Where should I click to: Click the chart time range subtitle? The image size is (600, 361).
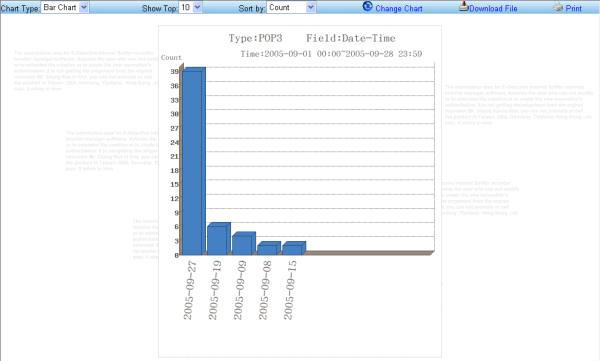[x=331, y=54]
